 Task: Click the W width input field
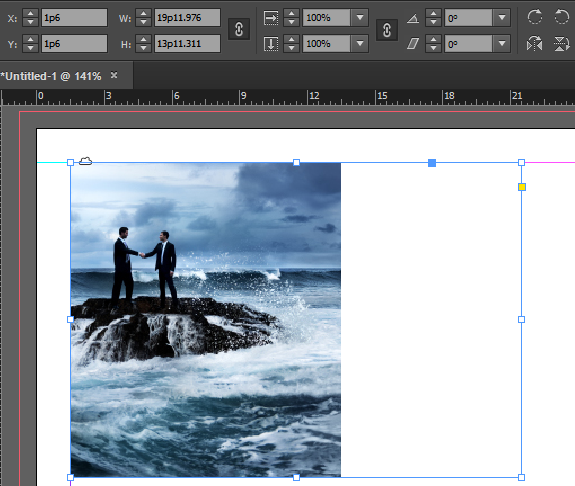[x=187, y=18]
